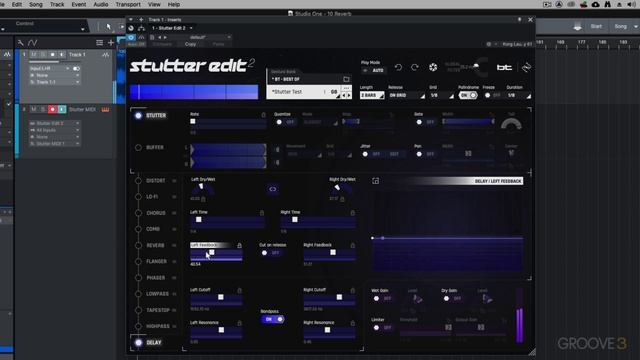The width and height of the screenshot is (640, 360).
Task: Select the arrow pointer tool
Action: point(109,27)
